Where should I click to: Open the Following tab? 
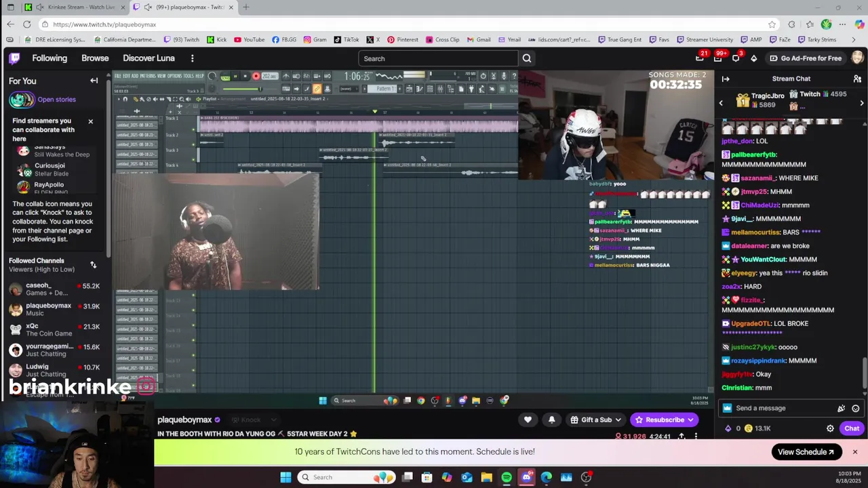click(x=50, y=58)
